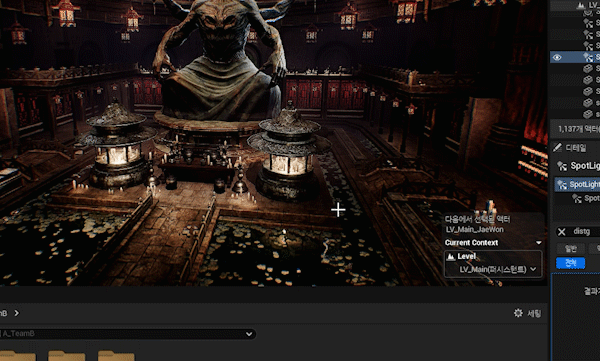Select the indented Spot child component row

point(585,198)
